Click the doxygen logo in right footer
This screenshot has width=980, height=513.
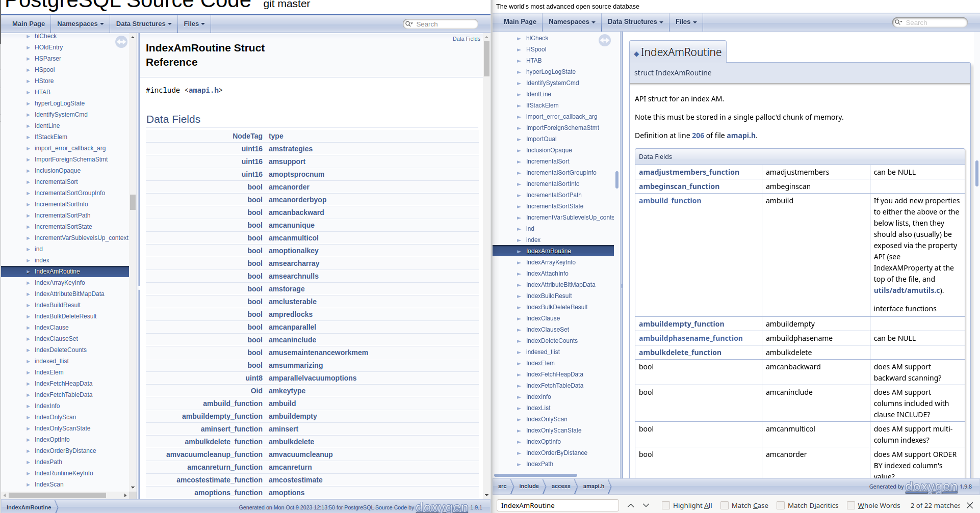click(x=931, y=487)
